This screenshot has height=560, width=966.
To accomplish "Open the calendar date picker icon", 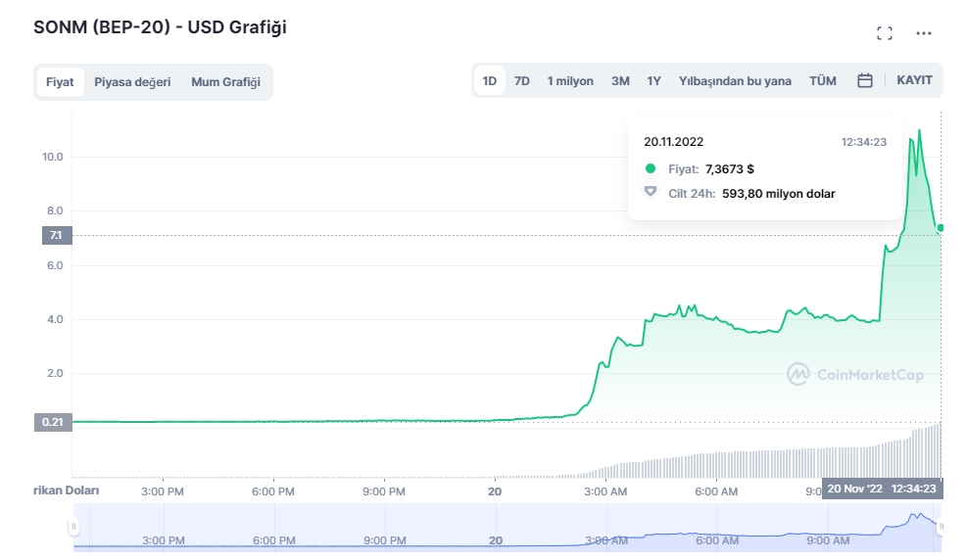I will pyautogui.click(x=865, y=81).
